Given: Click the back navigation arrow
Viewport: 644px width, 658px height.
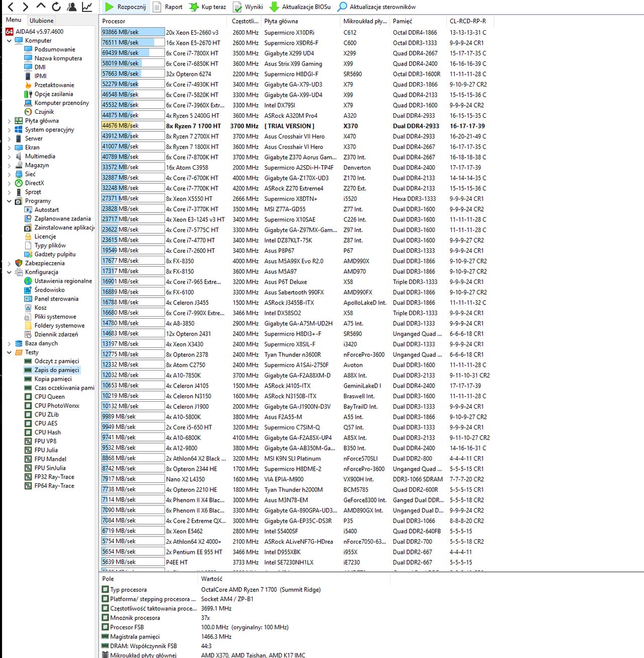Looking at the screenshot, I should (10, 7).
